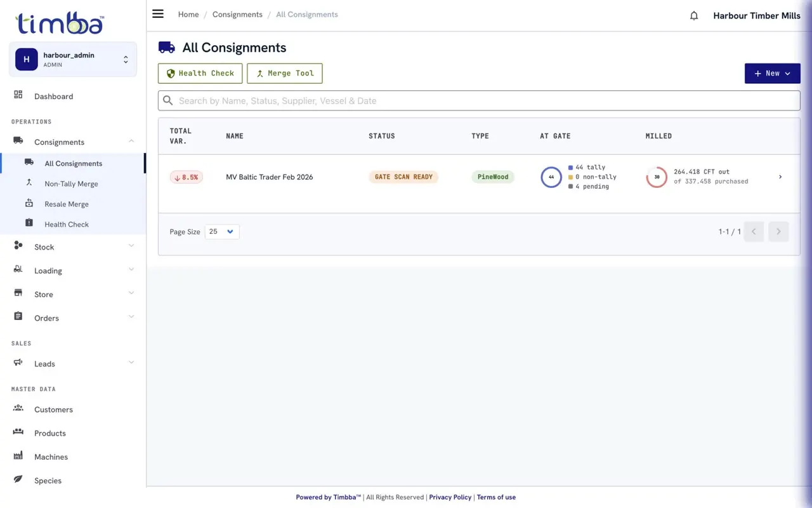Click the Milled progress ring showing 30
This screenshot has width=812, height=508.
point(657,177)
